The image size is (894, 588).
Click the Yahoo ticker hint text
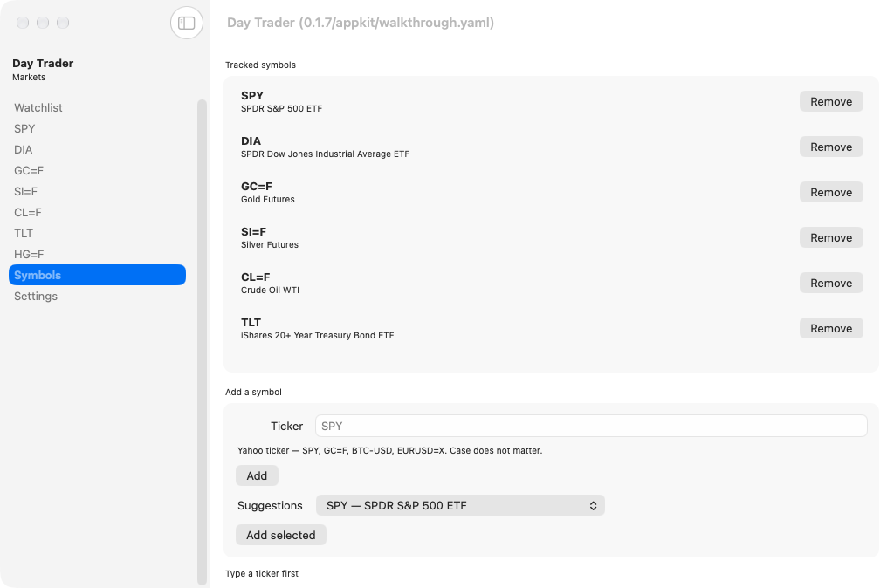click(389, 451)
